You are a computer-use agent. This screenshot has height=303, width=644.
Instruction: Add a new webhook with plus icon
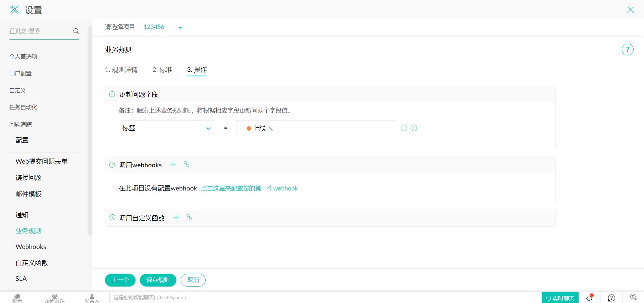click(x=173, y=164)
